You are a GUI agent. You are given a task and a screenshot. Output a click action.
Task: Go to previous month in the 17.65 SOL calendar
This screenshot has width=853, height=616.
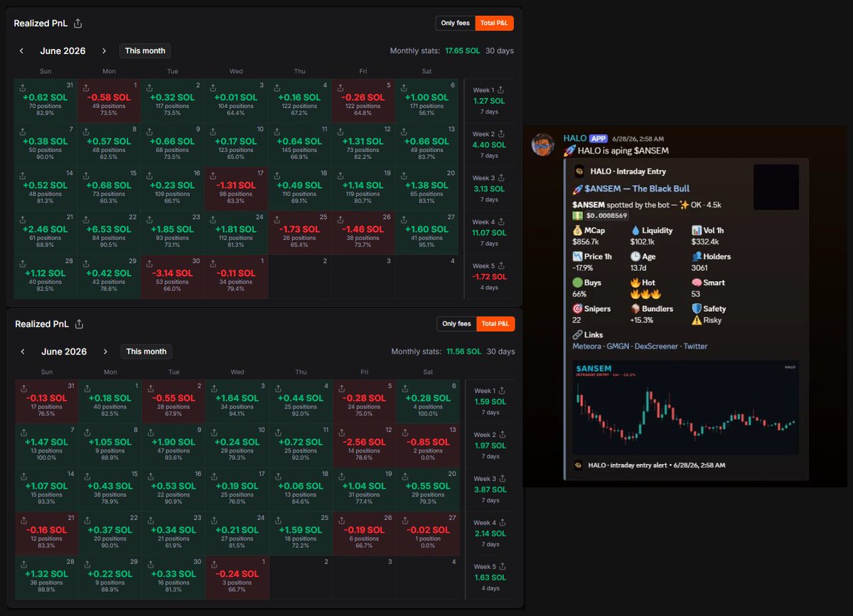21,51
